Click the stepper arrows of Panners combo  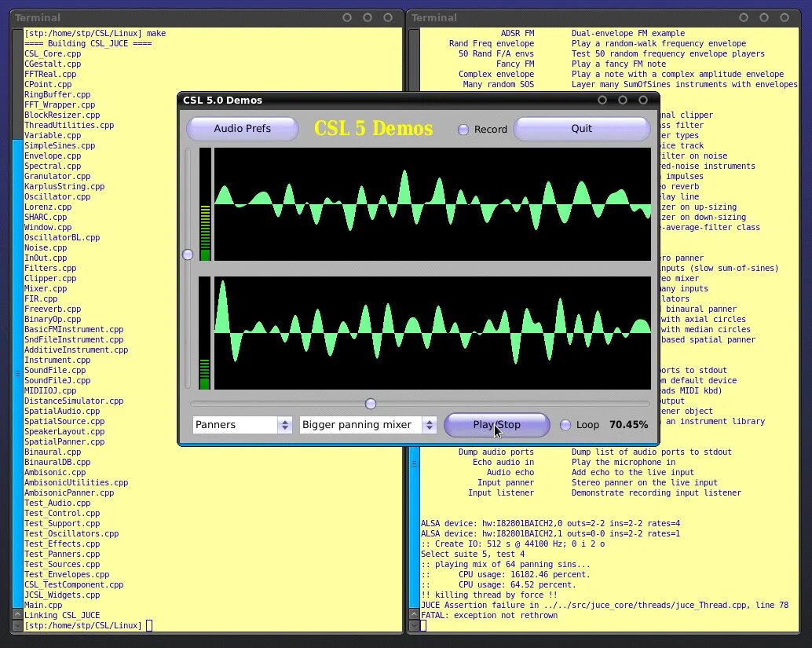tap(285, 425)
